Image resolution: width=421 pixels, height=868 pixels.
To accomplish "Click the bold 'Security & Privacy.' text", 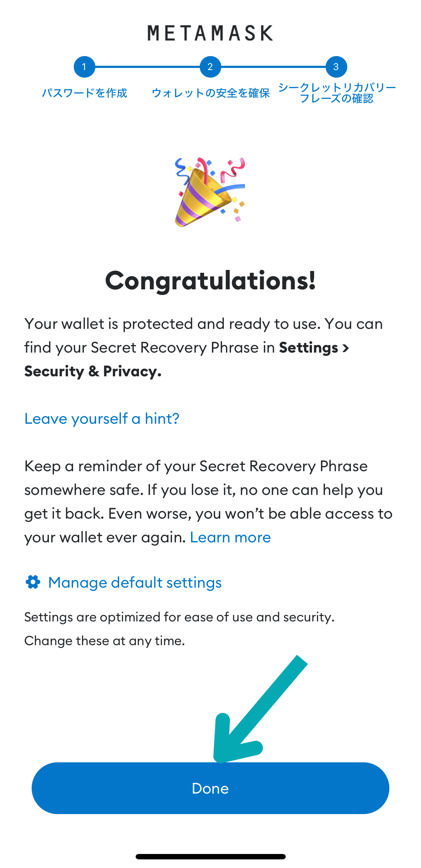I will point(93,371).
